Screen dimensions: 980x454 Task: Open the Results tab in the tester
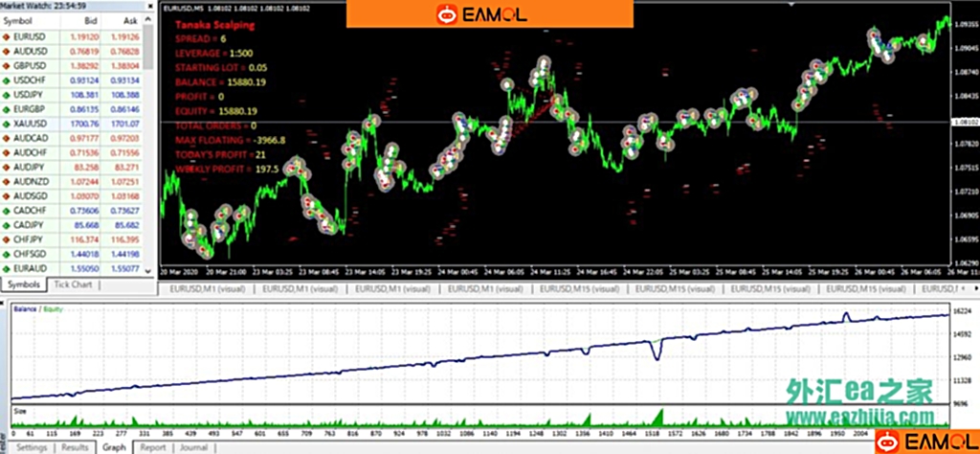click(76, 446)
